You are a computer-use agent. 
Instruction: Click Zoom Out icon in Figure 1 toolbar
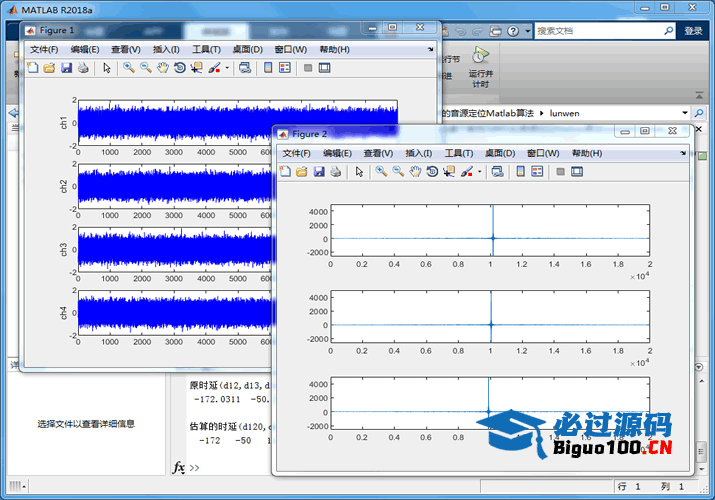[146, 68]
